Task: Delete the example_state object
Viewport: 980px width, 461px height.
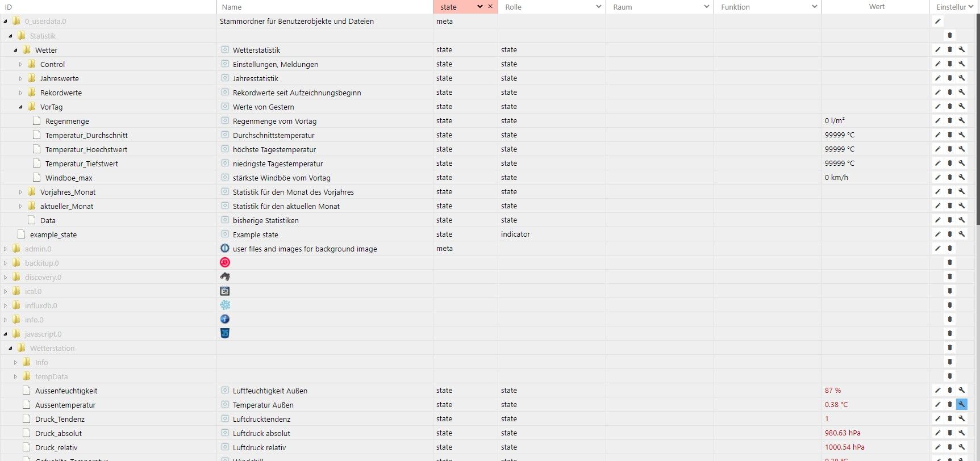Action: pyautogui.click(x=950, y=234)
